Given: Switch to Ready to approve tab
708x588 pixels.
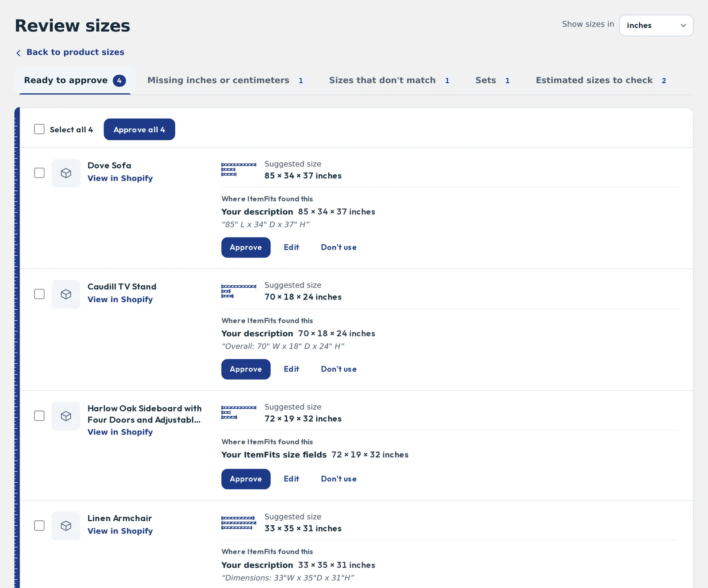Looking at the screenshot, I should coord(75,81).
